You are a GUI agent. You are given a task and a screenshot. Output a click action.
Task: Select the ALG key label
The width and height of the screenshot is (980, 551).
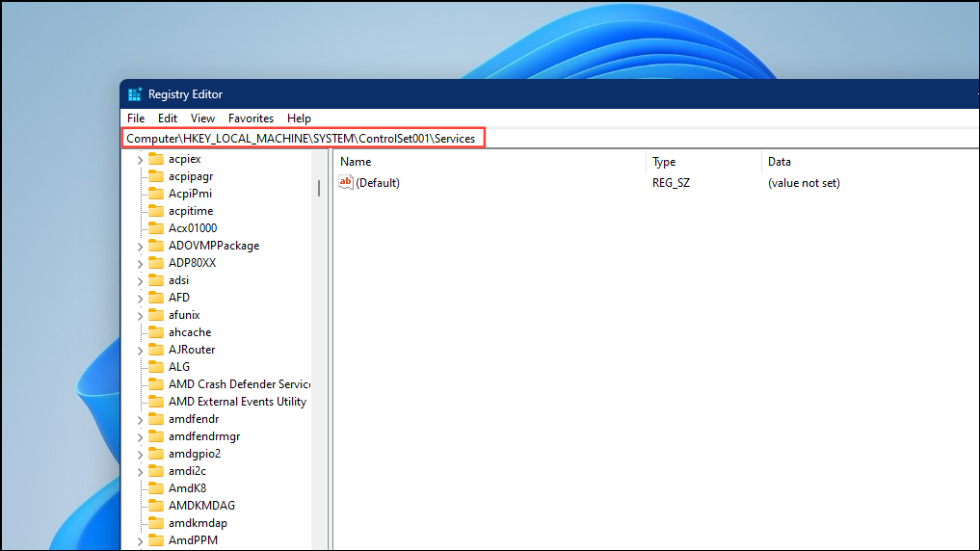178,367
